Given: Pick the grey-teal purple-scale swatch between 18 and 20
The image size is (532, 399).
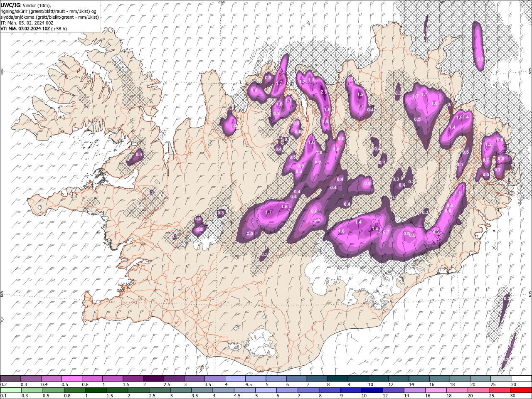Looking at the screenshot, I should 460,379.
